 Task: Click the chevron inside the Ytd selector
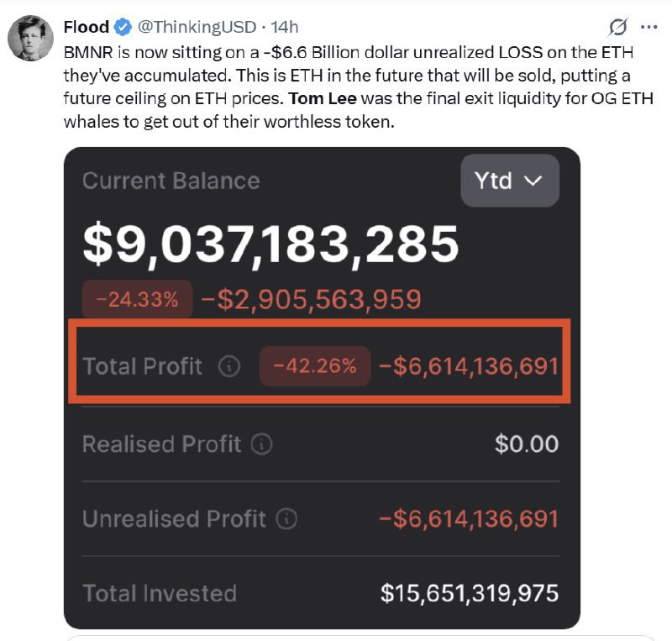click(x=533, y=181)
